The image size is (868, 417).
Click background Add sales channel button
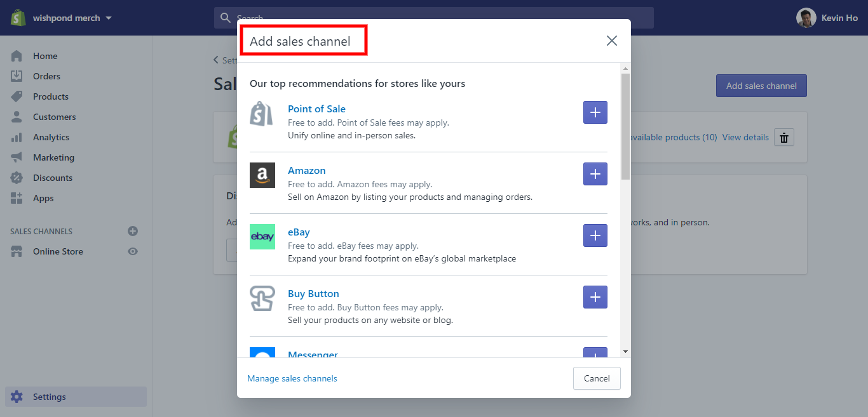(x=761, y=86)
